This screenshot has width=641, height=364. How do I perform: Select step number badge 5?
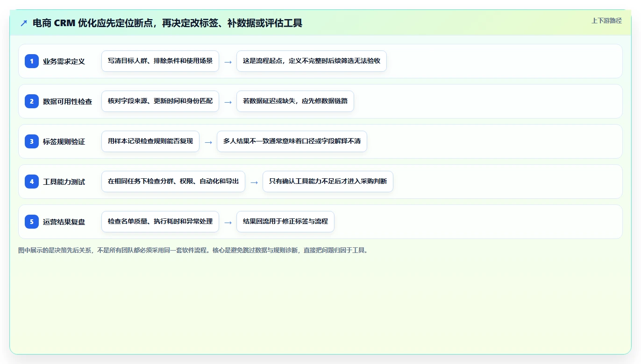[32, 222]
